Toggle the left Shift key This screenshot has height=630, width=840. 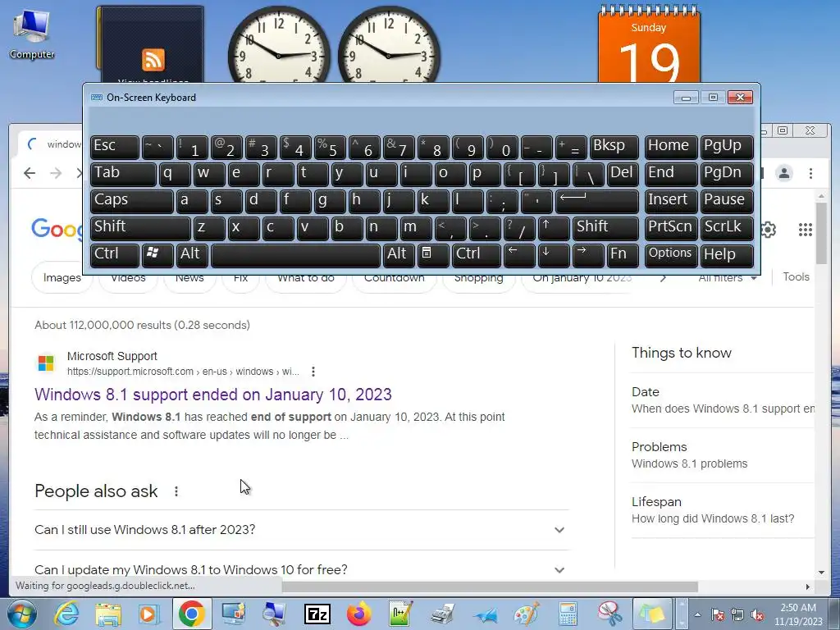tap(140, 228)
